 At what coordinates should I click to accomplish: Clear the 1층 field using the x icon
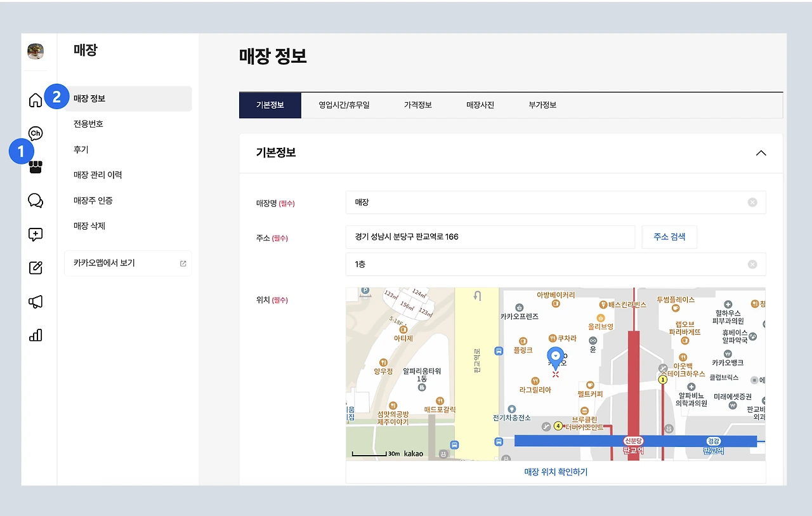752,264
